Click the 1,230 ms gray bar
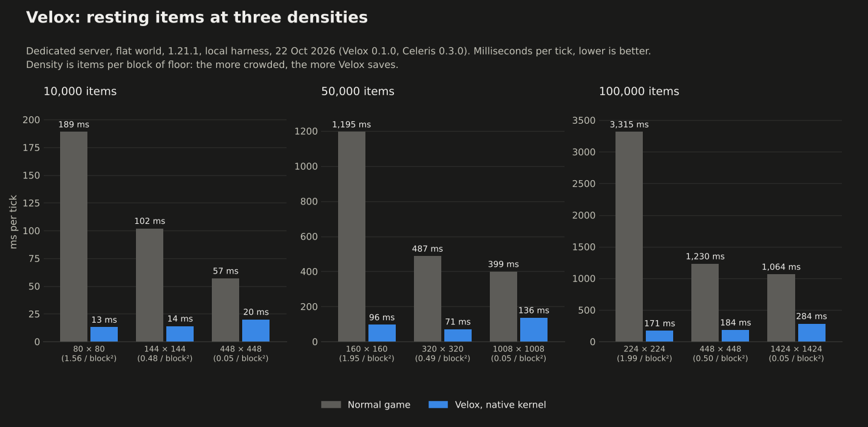The image size is (868, 427). click(705, 303)
